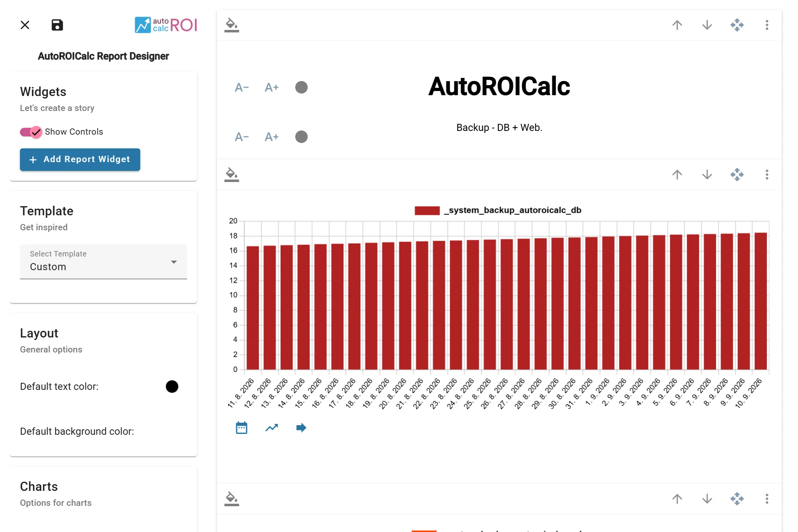Viewport: 798px width, 532px height.
Task: Open background fill for the AutoROICalc title widget
Action: (232, 25)
